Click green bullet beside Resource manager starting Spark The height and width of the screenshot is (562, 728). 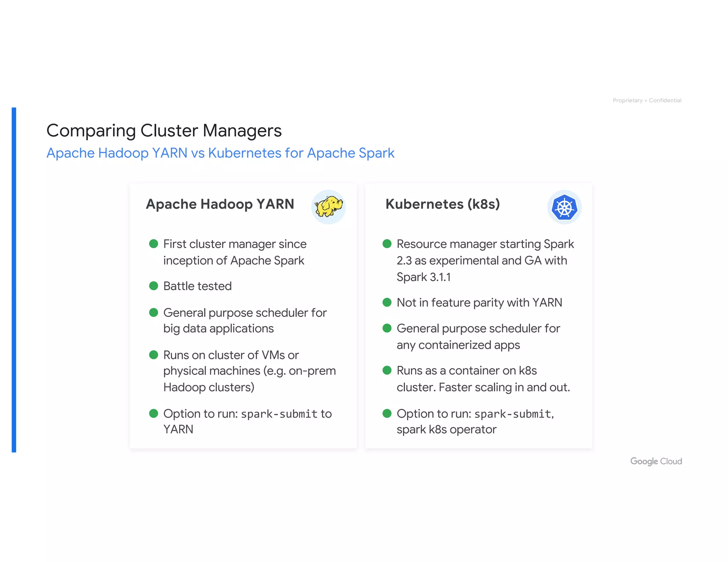tap(387, 244)
